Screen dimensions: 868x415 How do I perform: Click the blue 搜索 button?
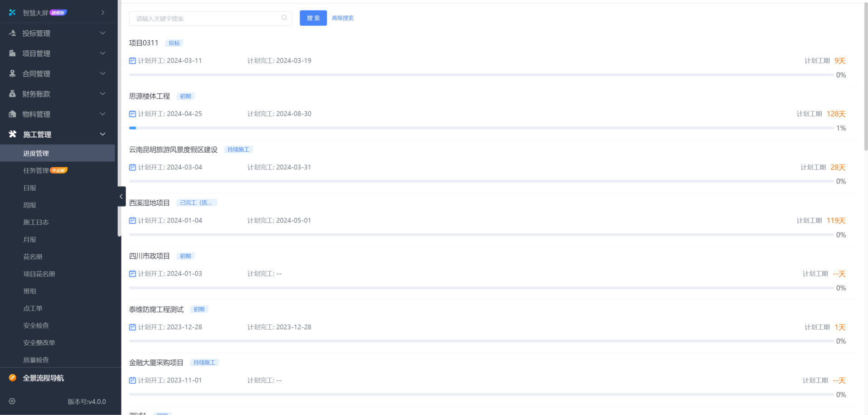(313, 18)
